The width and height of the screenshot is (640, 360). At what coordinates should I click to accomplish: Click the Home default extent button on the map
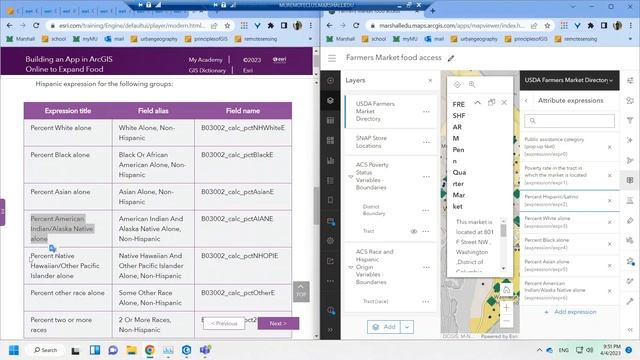pos(506,290)
